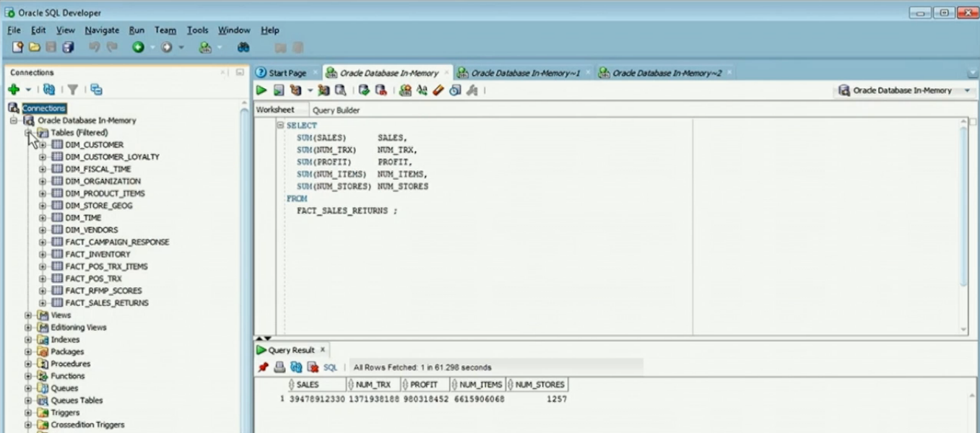The height and width of the screenshot is (433, 980).
Task: Click the gray Forward navigation arrow
Action: tap(167, 48)
